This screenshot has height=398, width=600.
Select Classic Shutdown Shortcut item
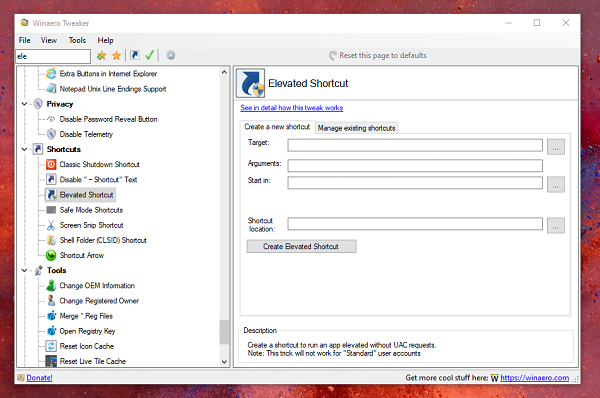[99, 164]
